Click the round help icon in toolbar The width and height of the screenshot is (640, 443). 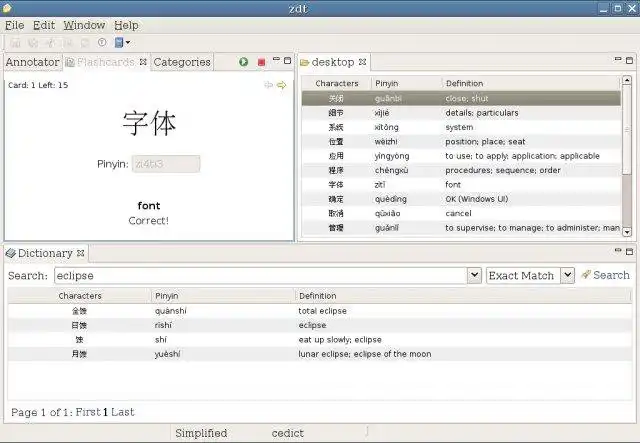pyautogui.click(x=102, y=42)
